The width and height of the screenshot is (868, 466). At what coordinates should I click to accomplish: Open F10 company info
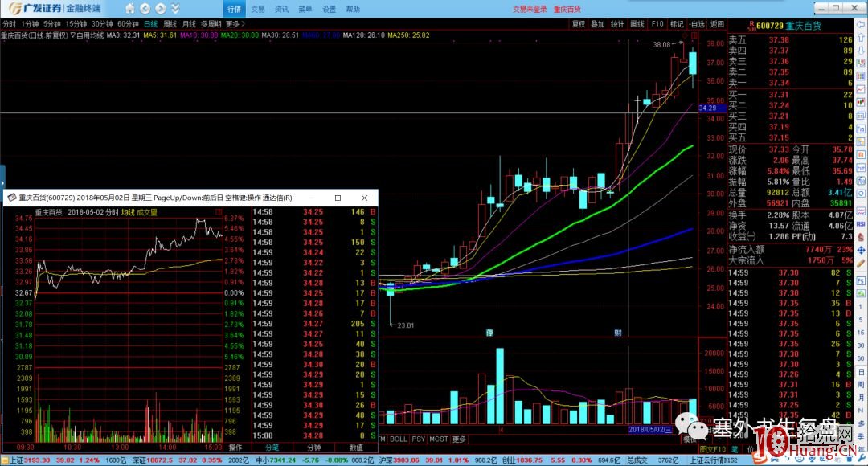click(x=657, y=24)
